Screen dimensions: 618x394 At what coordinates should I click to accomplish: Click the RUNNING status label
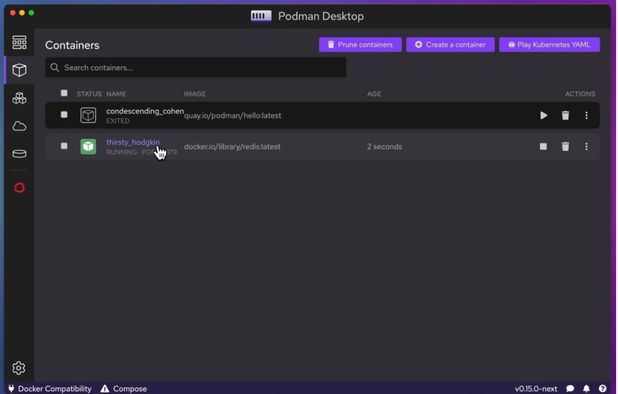pyautogui.click(x=121, y=152)
